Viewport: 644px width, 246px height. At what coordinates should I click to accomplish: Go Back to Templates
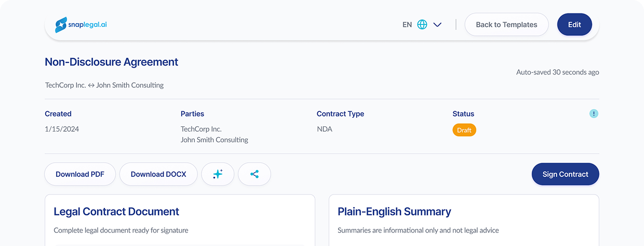(506, 24)
